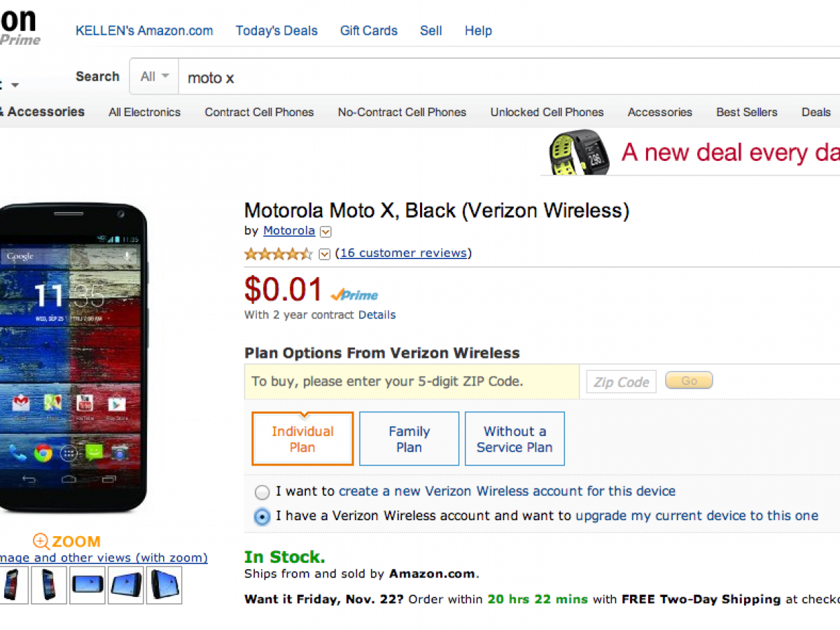The width and height of the screenshot is (840, 630).
Task: Choose the Family Plan tab
Action: 409,439
